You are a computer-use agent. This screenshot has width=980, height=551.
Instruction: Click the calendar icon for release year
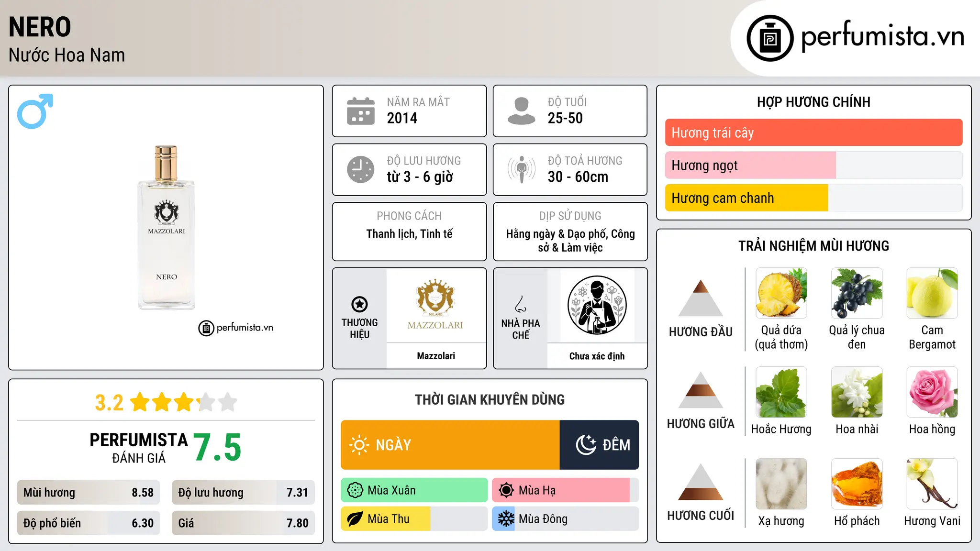pos(361,111)
